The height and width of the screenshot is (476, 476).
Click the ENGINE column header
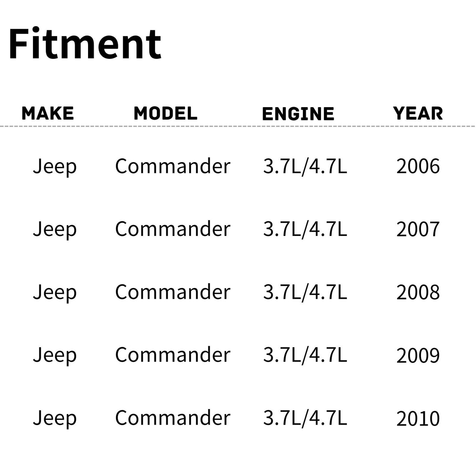(x=298, y=114)
